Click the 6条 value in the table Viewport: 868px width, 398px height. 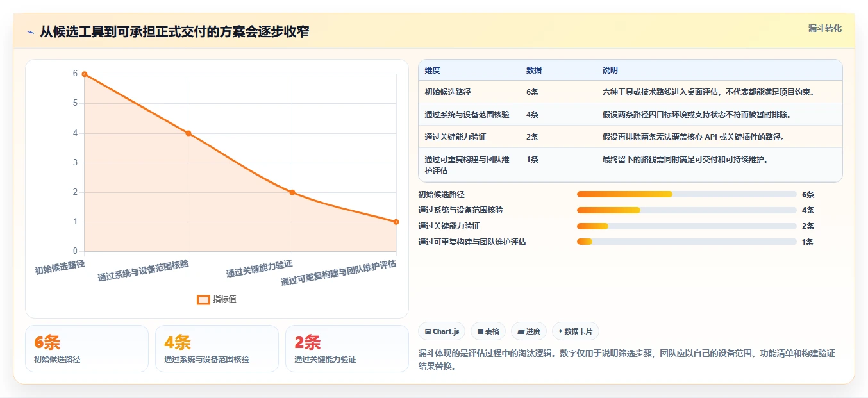(532, 92)
